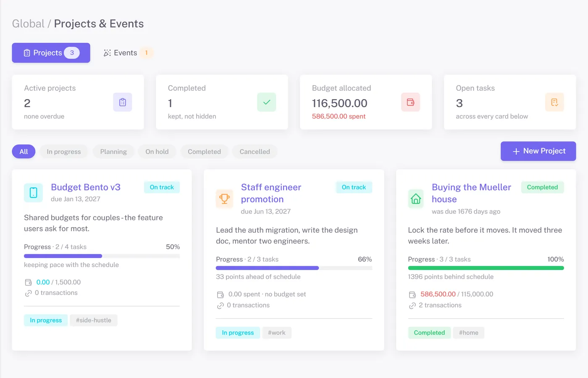The height and width of the screenshot is (378, 588).
Task: Click the green checkmark icon in Completed card
Action: (267, 102)
